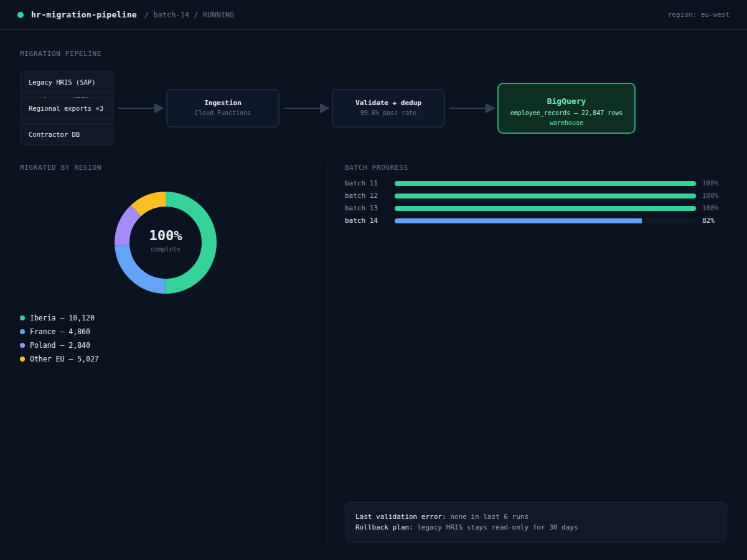
Task: Open the Validate + dedup node
Action: (x=388, y=108)
